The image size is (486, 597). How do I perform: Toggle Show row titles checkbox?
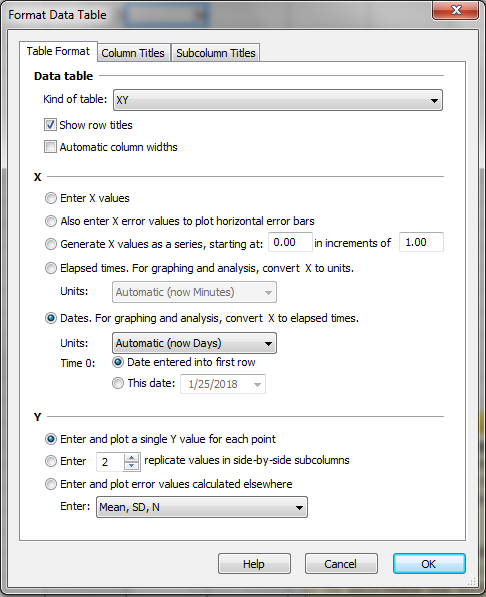pyautogui.click(x=50, y=125)
